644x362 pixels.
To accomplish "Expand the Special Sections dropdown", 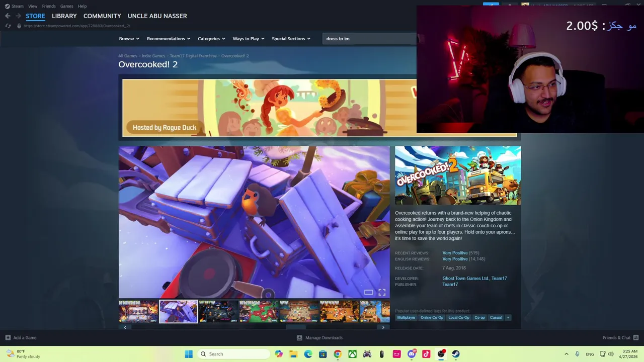I will (x=291, y=39).
